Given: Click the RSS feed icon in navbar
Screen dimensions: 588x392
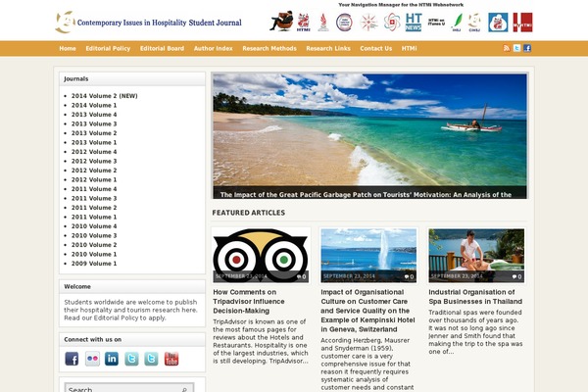Looking at the screenshot, I should click(x=507, y=47).
